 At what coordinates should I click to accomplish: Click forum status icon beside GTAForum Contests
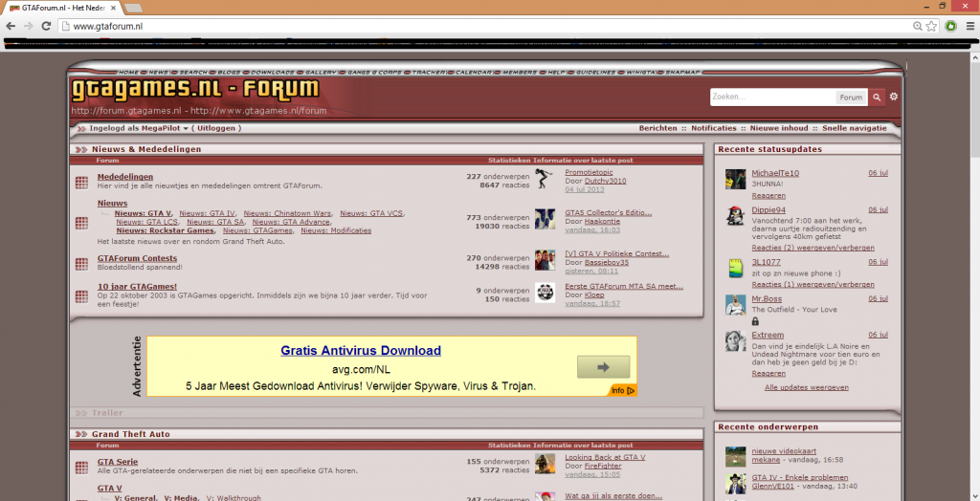point(81,264)
